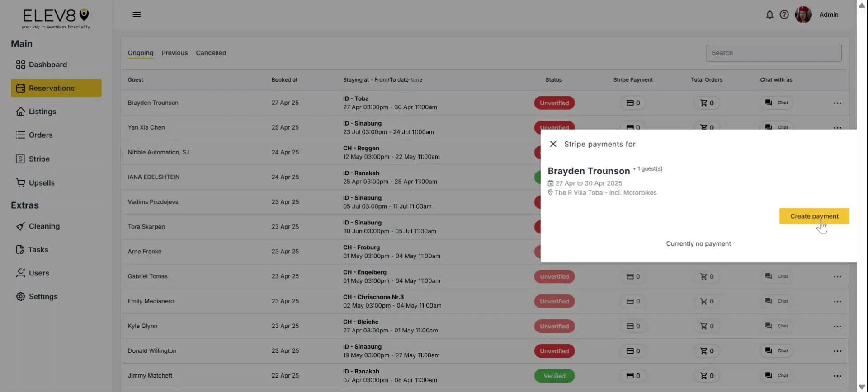
Task: Open Listings in sidebar
Action: click(x=56, y=112)
